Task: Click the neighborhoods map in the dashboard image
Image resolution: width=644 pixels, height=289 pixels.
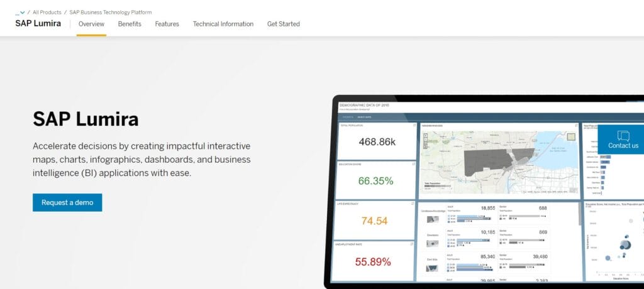Action: tap(498, 162)
